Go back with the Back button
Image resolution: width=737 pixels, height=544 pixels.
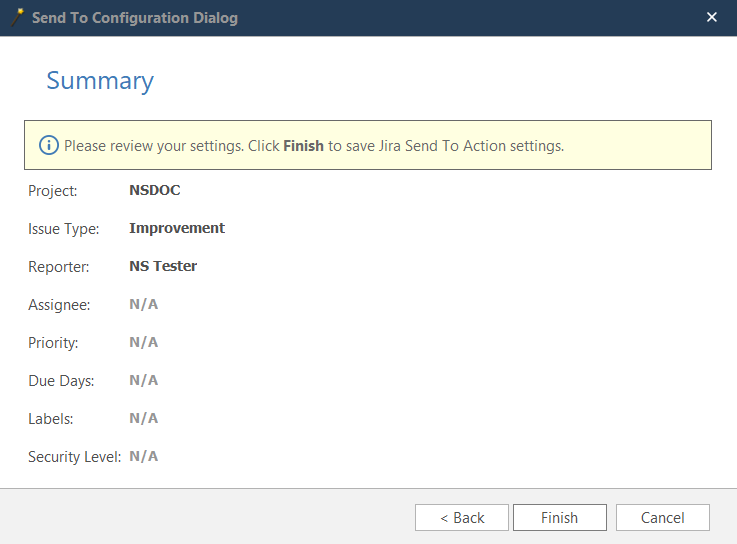click(462, 517)
